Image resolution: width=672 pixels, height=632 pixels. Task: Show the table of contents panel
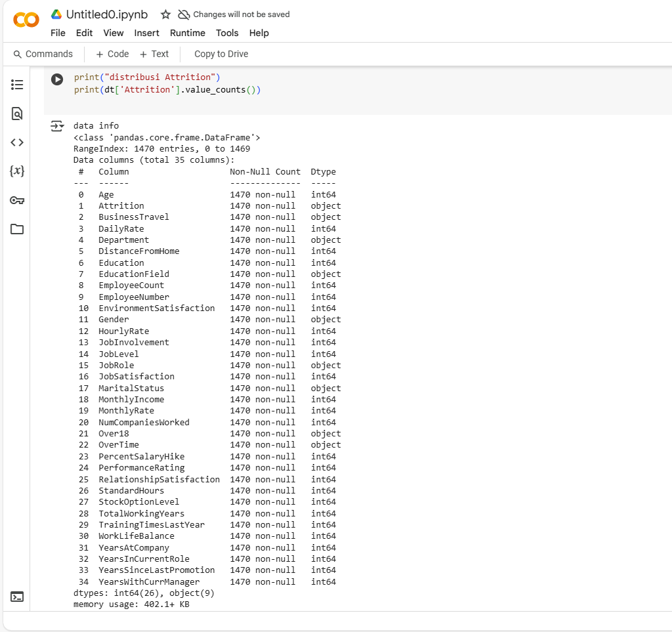[16, 84]
